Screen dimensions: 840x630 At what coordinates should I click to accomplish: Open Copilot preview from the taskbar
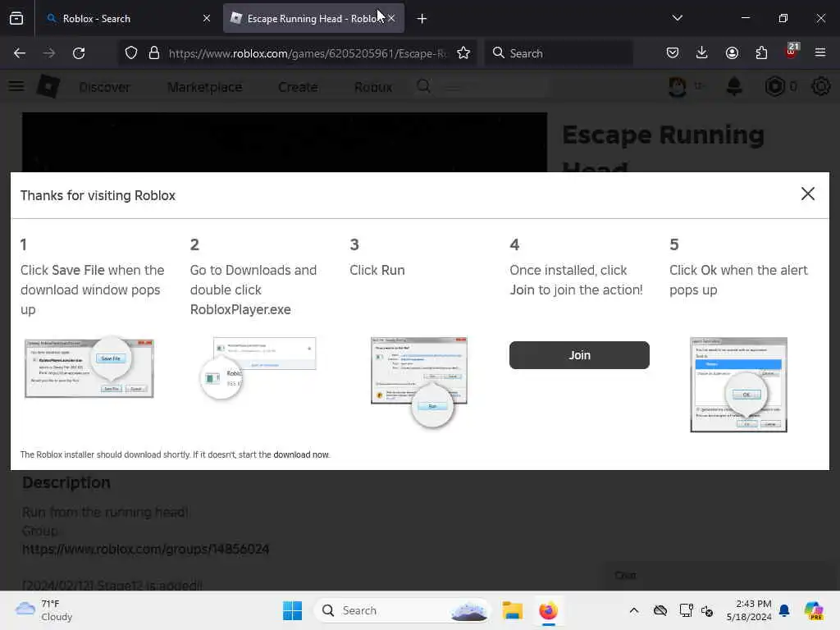(x=814, y=610)
